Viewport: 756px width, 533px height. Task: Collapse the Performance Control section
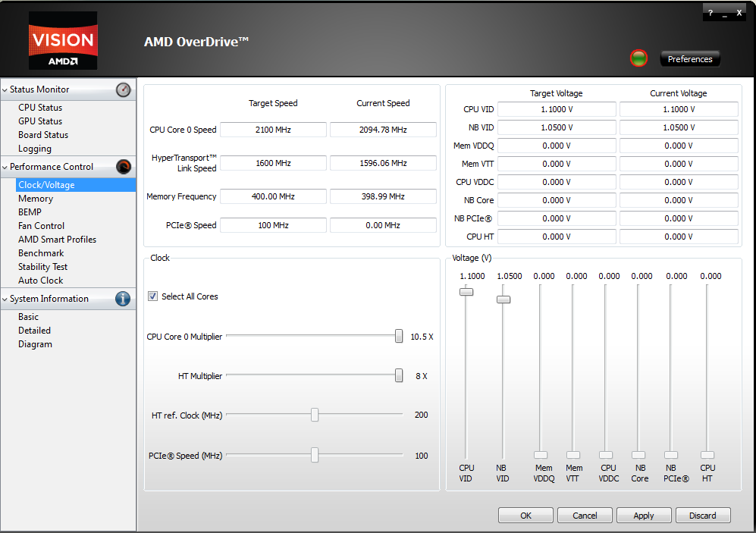5,168
